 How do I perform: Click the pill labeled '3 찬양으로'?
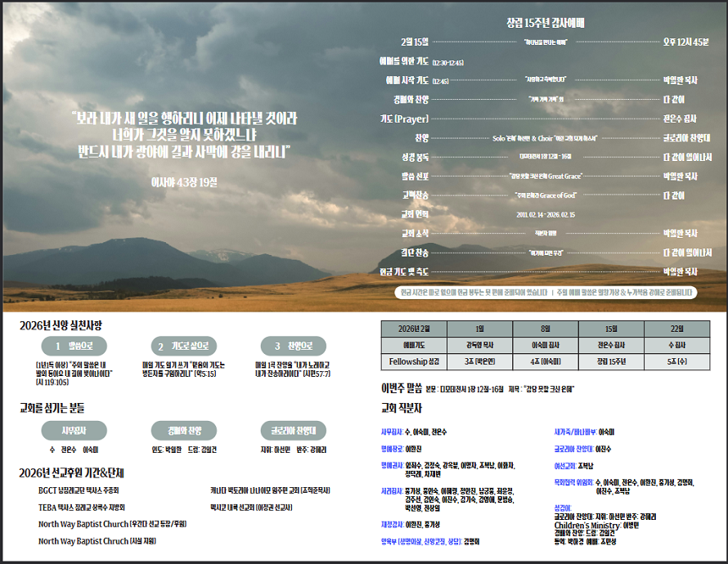coord(294,346)
